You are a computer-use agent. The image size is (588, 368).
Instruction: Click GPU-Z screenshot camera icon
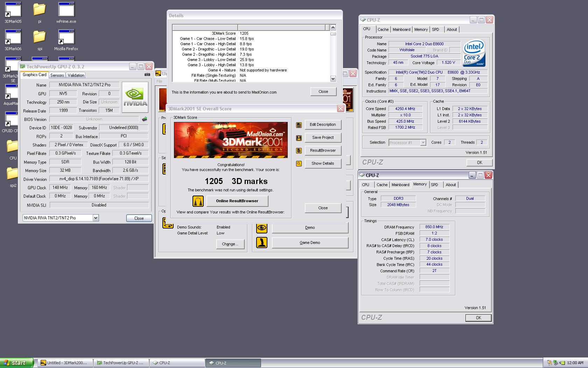click(x=147, y=75)
